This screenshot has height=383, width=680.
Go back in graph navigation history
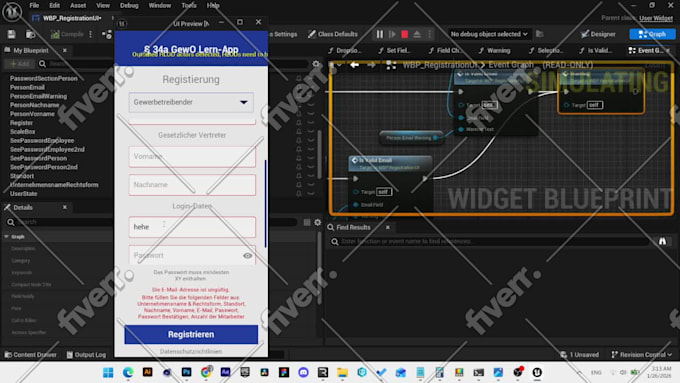tap(354, 65)
